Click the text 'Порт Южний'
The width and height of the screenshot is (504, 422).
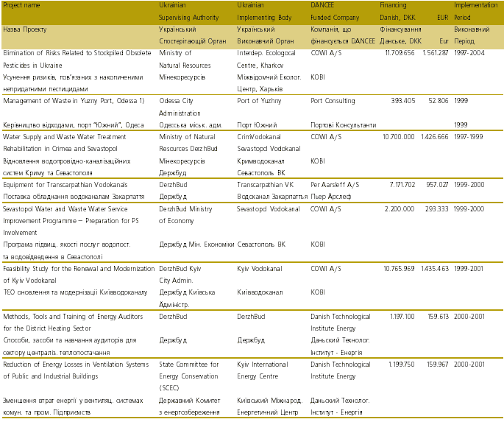tap(257, 124)
